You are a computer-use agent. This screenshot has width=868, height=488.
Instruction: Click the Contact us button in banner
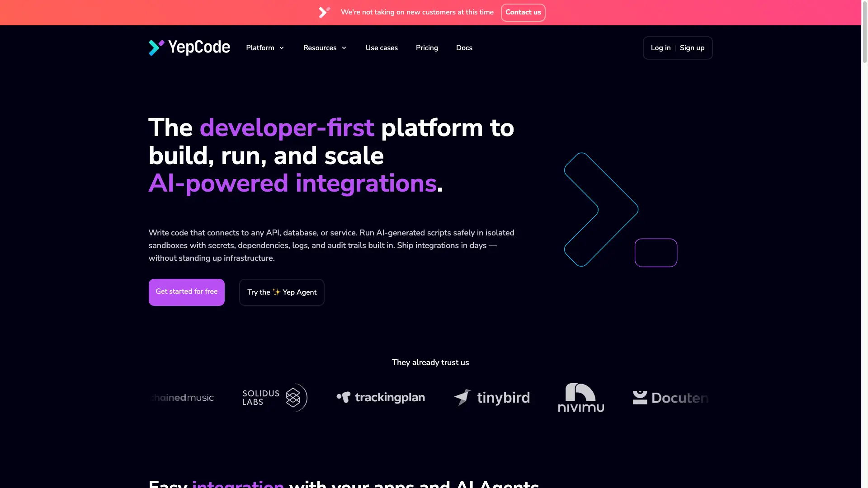pyautogui.click(x=523, y=12)
